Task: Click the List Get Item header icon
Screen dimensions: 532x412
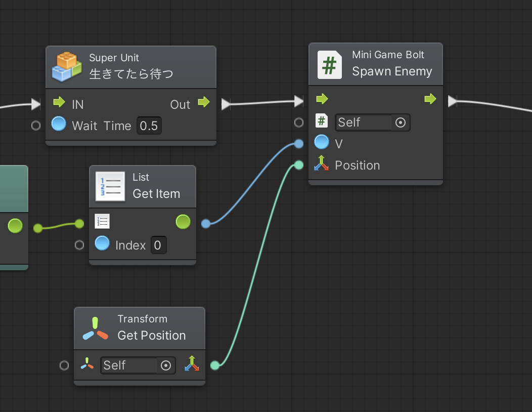Action: [x=110, y=186]
